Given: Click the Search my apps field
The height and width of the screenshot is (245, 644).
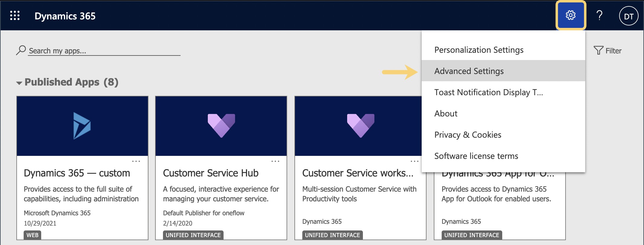Looking at the screenshot, I should click(x=103, y=51).
